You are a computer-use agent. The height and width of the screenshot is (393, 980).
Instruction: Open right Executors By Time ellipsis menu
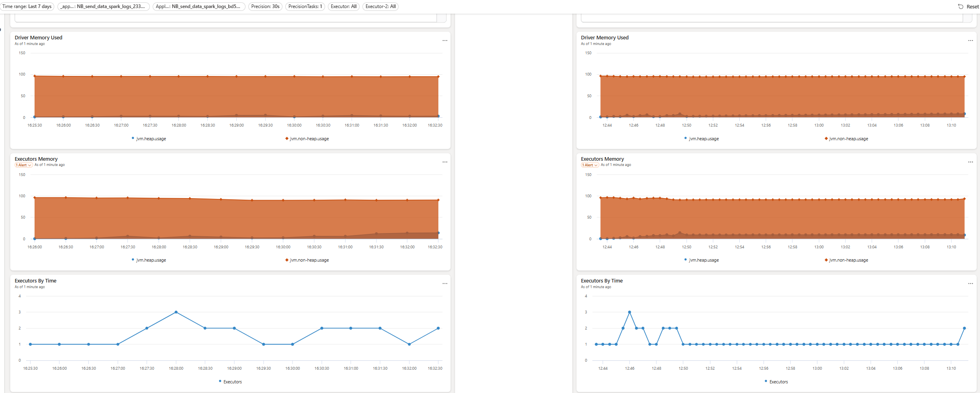click(970, 284)
